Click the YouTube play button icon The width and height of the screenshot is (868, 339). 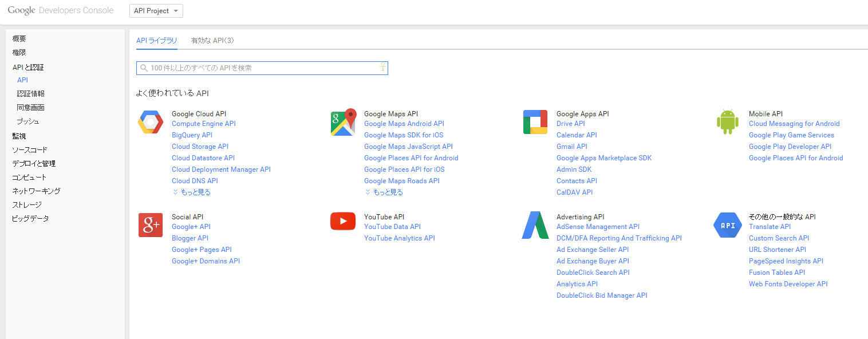click(x=343, y=221)
